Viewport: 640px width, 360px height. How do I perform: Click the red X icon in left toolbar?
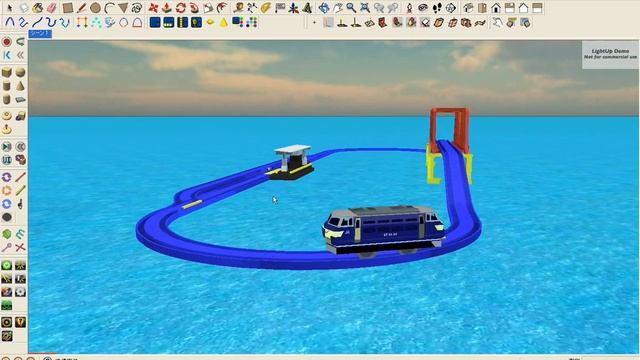[20, 247]
